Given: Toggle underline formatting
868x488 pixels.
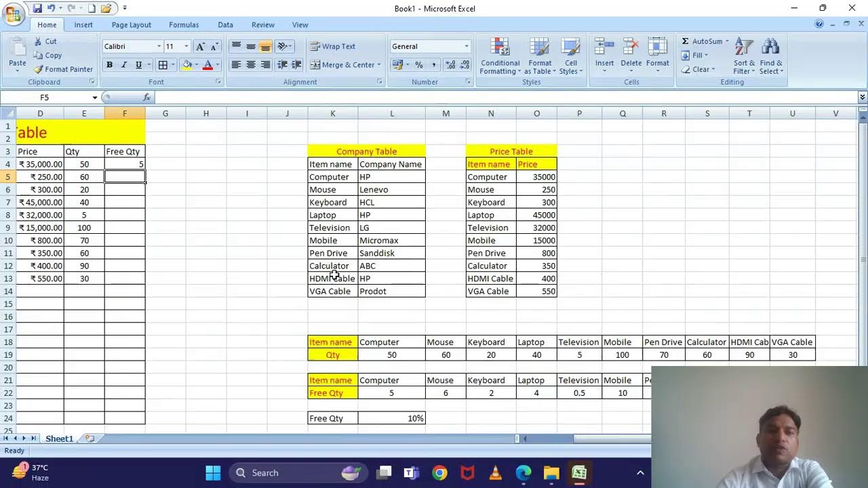Looking at the screenshot, I should (139, 65).
